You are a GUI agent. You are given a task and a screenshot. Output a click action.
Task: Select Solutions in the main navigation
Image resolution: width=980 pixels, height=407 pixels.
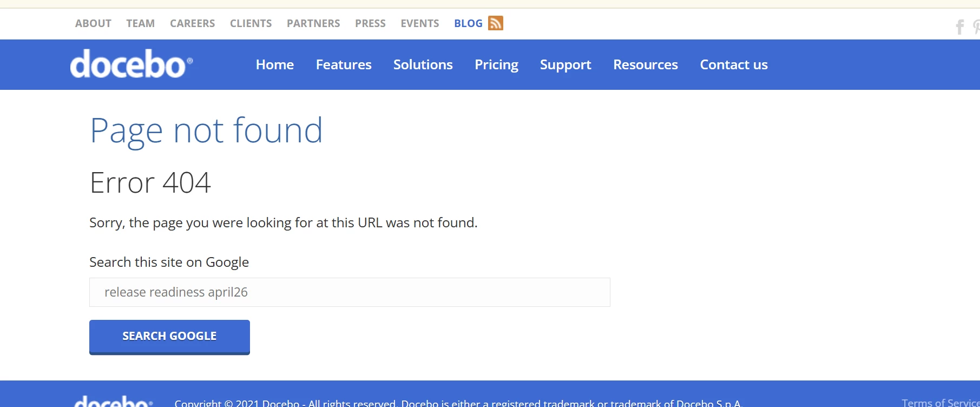(423, 64)
